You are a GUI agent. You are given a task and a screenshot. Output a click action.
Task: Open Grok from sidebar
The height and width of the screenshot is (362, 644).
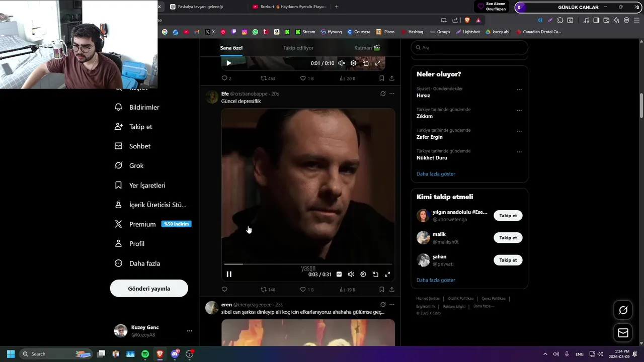click(129, 165)
